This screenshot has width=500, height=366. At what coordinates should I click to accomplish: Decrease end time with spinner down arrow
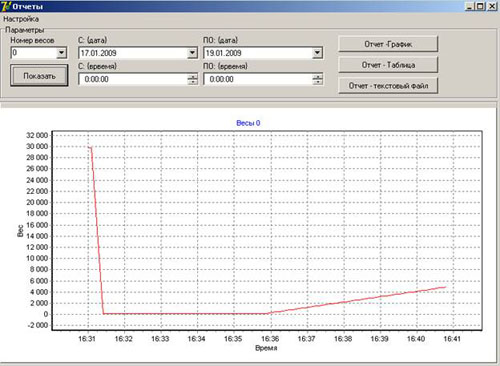point(318,82)
